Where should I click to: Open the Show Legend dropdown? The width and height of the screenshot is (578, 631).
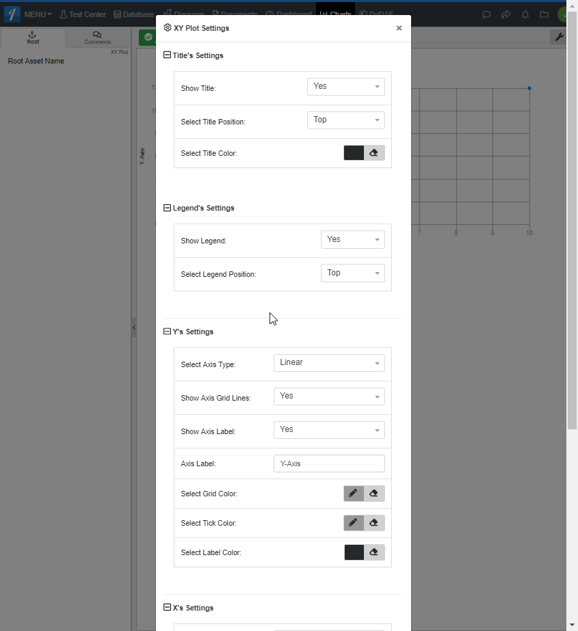[x=353, y=239]
